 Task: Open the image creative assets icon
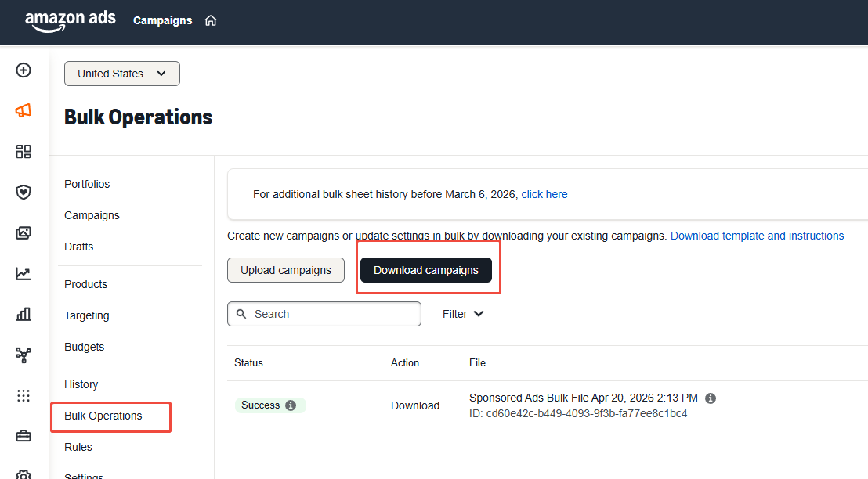pyautogui.click(x=24, y=233)
